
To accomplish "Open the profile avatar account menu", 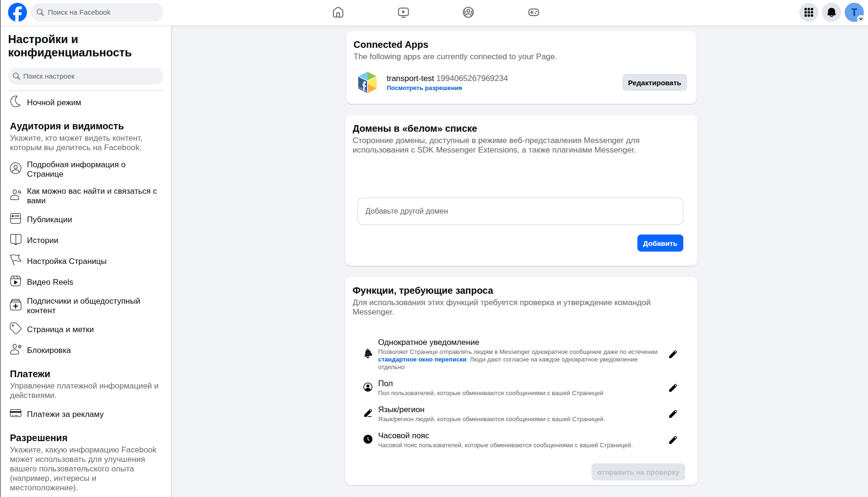I will (x=854, y=12).
